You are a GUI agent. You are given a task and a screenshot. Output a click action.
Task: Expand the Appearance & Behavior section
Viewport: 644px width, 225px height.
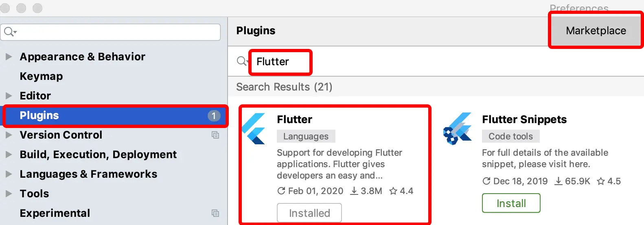tap(9, 57)
